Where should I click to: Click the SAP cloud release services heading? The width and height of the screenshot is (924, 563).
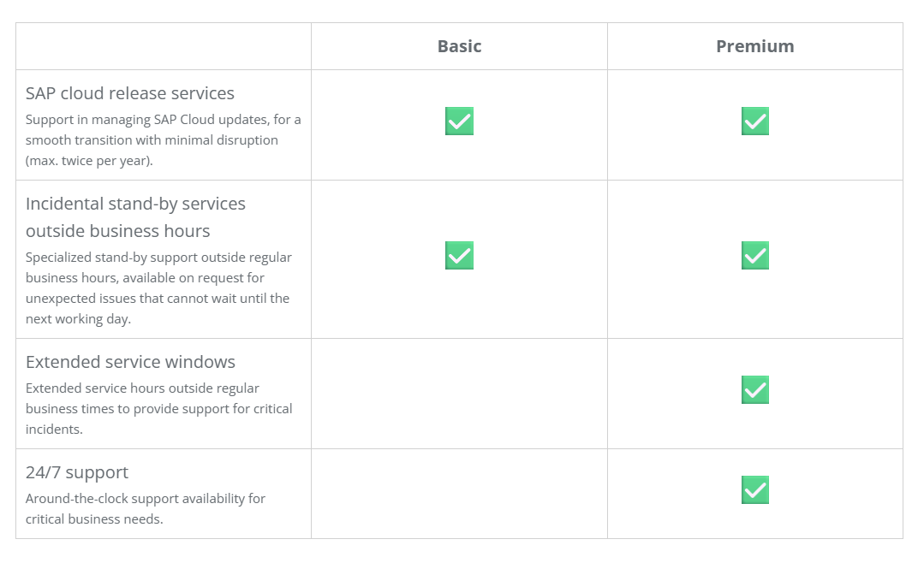129,93
